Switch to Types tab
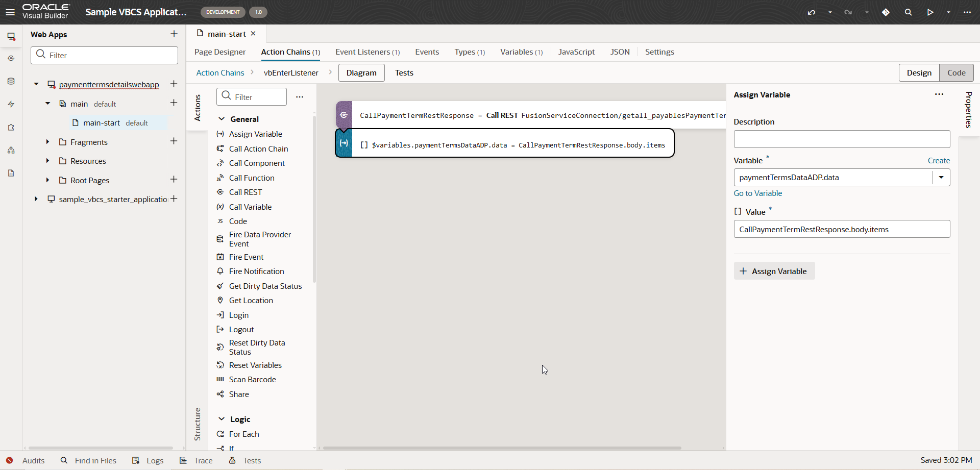Screen dimensions: 980x470 [x=470, y=52]
